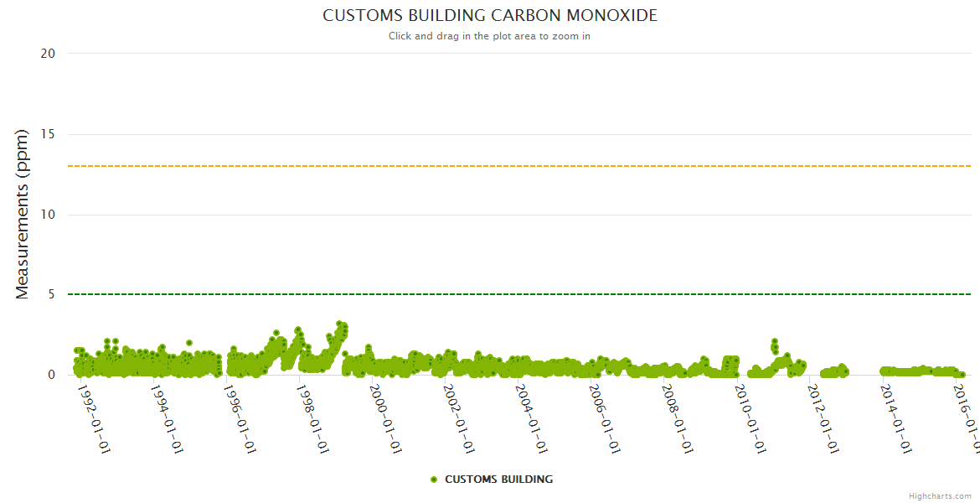Screen dimensions: 980x503
Task: Click the zoom hint subtitle text
Action: (x=489, y=36)
